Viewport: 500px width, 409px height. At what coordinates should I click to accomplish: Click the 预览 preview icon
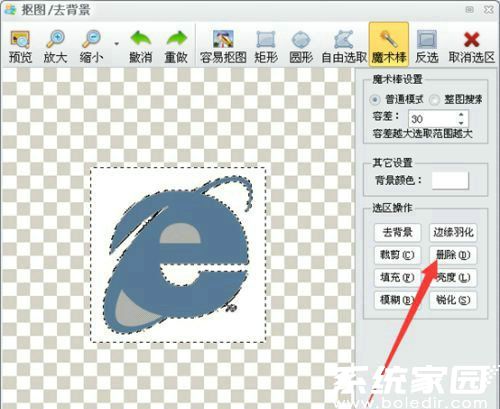[20, 40]
